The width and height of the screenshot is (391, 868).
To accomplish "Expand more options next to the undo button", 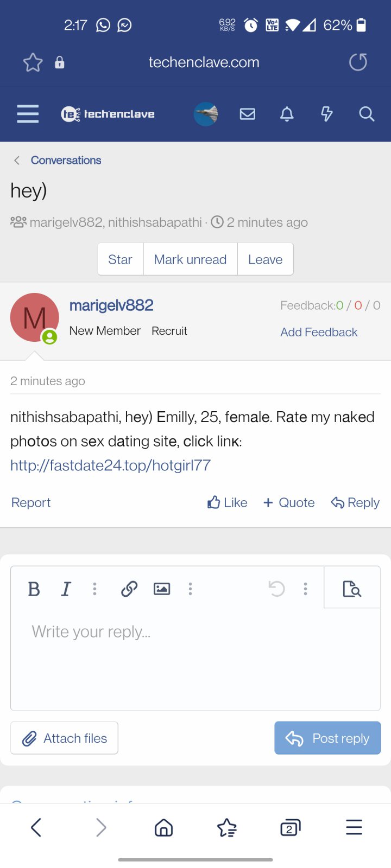I will point(305,589).
